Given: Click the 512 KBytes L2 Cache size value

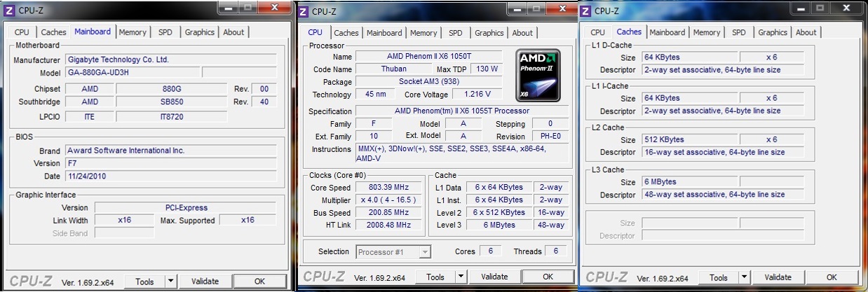Looking at the screenshot, I should [690, 139].
